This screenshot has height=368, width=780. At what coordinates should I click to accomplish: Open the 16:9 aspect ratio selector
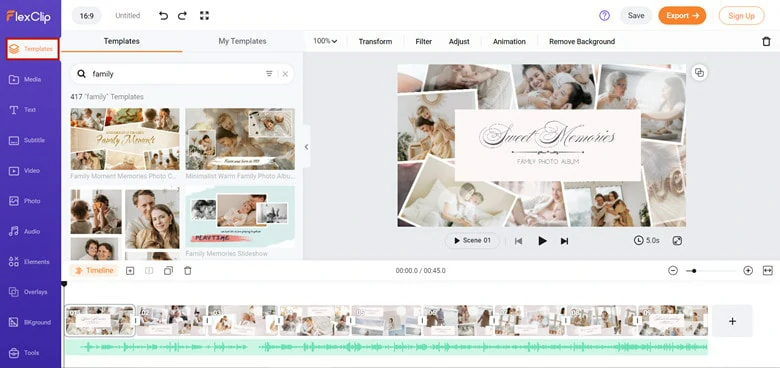coord(87,16)
